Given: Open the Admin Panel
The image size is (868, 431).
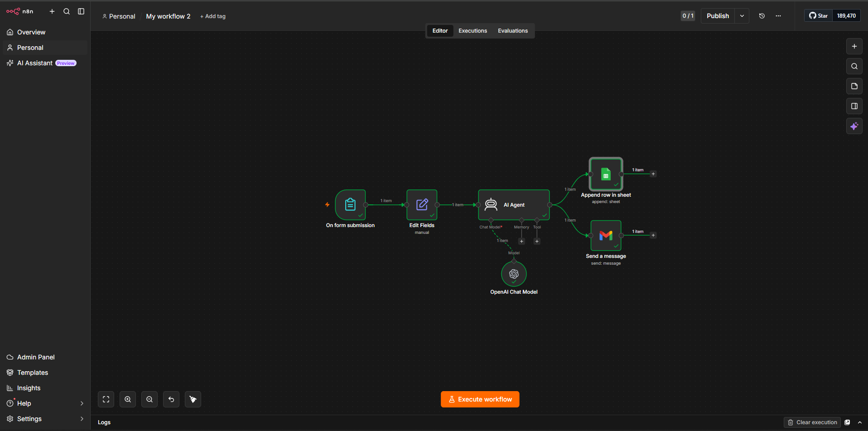Looking at the screenshot, I should pyautogui.click(x=45, y=357).
